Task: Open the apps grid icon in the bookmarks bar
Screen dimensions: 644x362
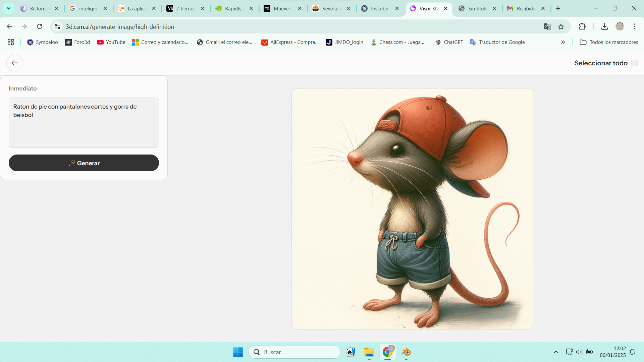Action: point(11,42)
